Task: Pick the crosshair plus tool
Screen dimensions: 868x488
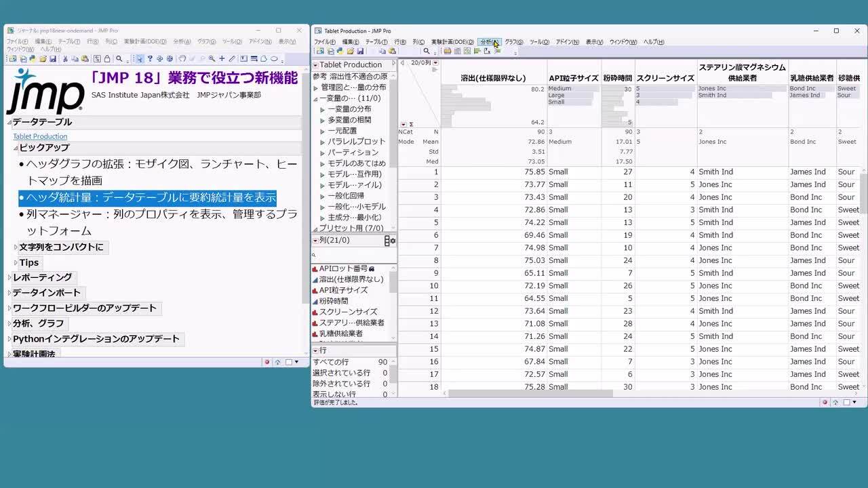Action: point(222,59)
